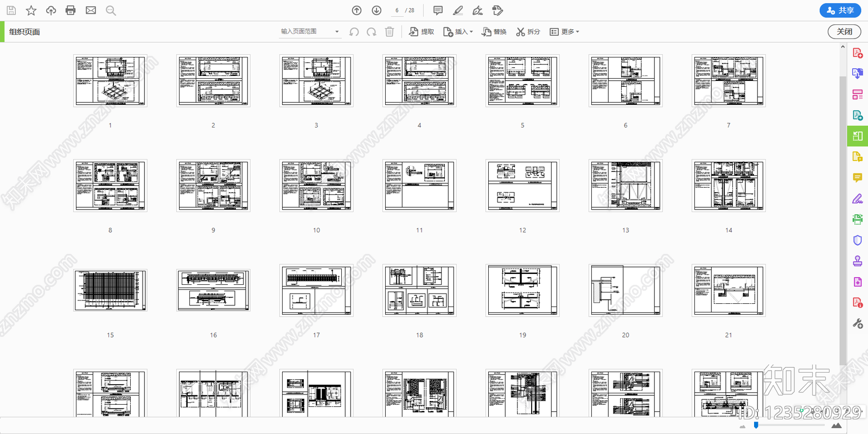
Task: Go to the previous page with the up arrow
Action: pyautogui.click(x=356, y=10)
